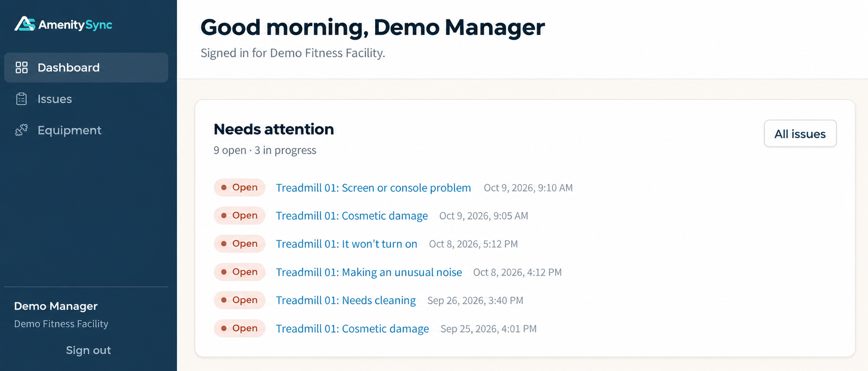Click the timestamp Sep 25, 2026, 4:01 PM
This screenshot has width=868, height=371.
(489, 328)
